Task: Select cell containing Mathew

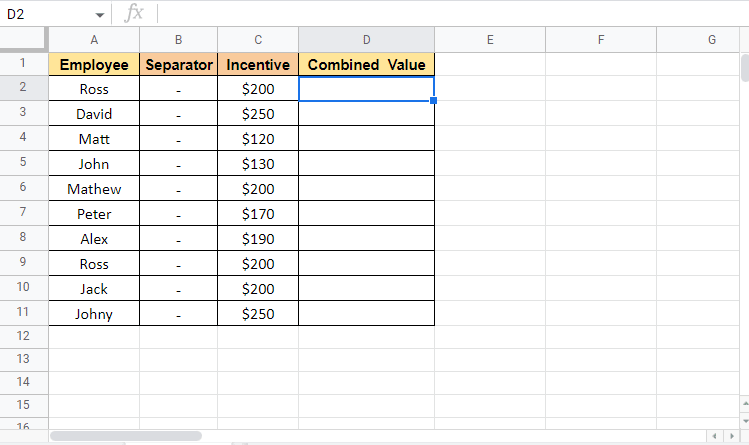Action: [94, 189]
